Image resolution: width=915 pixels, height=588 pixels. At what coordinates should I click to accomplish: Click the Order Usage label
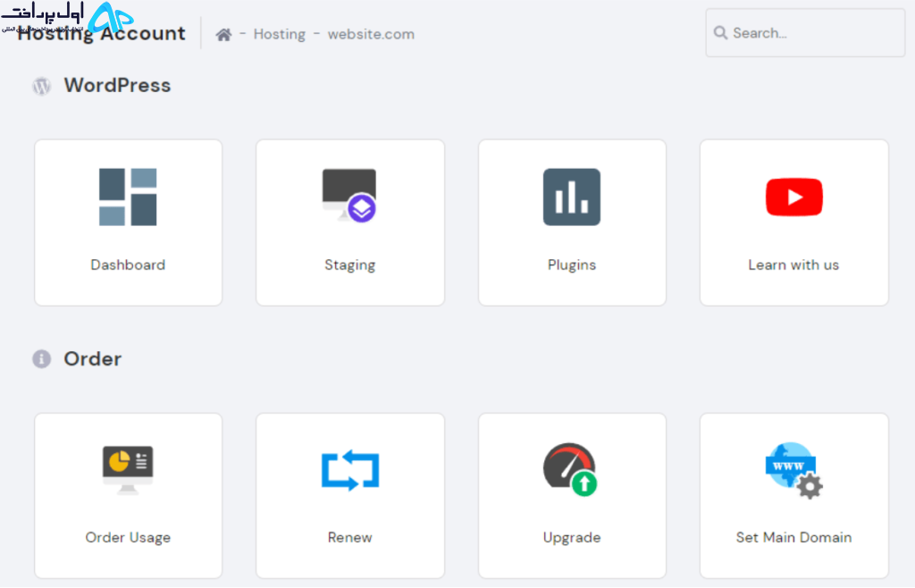point(128,538)
